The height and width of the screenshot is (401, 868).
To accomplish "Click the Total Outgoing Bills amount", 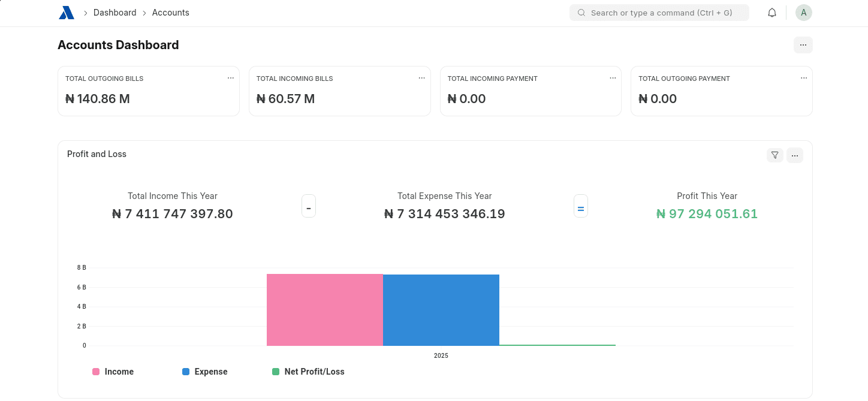I will point(98,98).
